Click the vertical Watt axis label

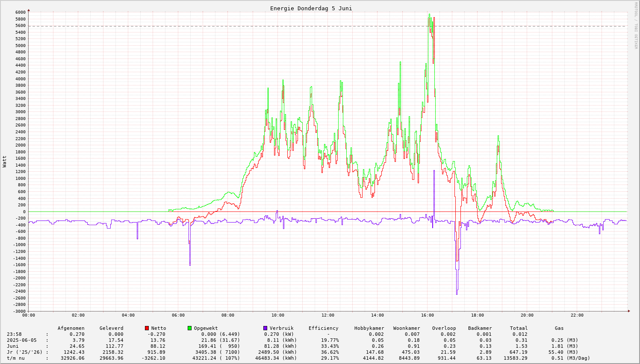[5, 161]
